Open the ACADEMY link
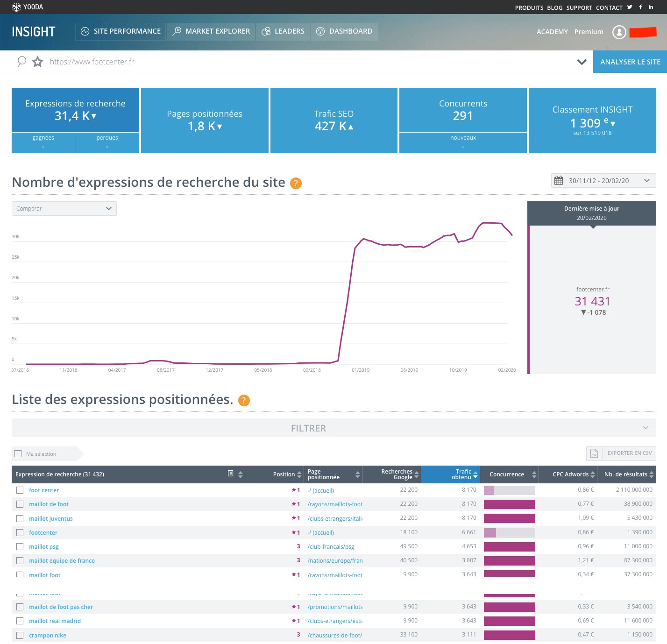The width and height of the screenshot is (667, 644). click(x=552, y=32)
